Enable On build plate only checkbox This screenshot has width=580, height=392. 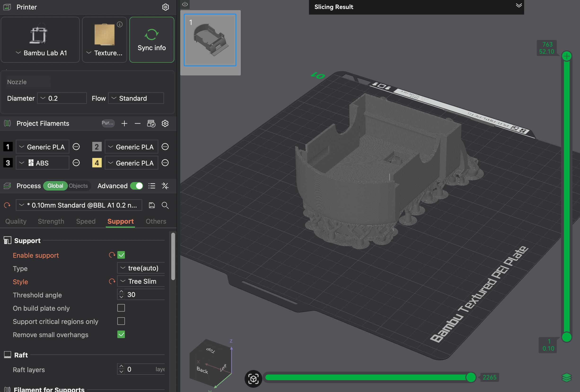click(x=121, y=308)
